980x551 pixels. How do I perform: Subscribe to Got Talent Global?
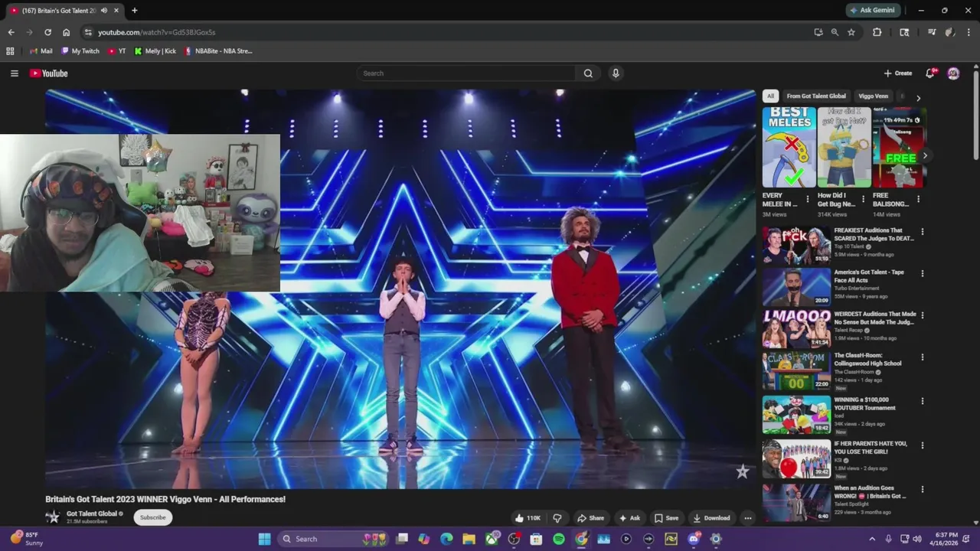pos(152,517)
